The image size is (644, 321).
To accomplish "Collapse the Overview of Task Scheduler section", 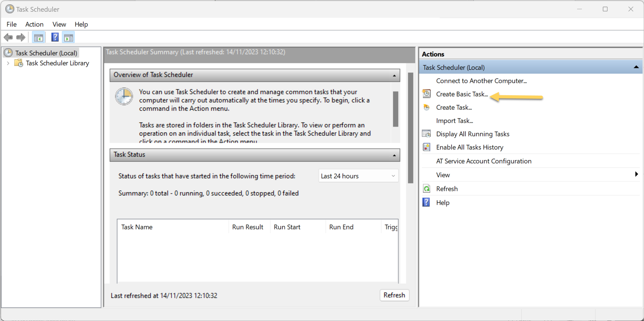I will [394, 75].
